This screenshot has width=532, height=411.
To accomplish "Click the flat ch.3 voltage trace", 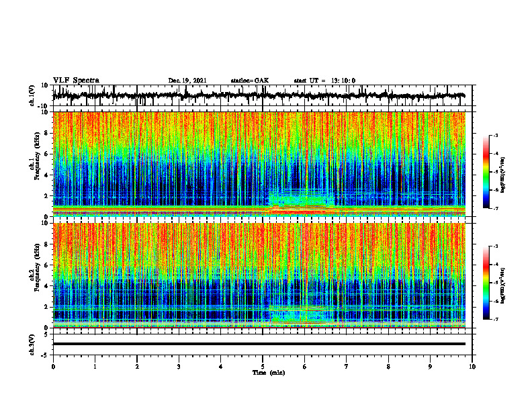I will click(259, 344).
